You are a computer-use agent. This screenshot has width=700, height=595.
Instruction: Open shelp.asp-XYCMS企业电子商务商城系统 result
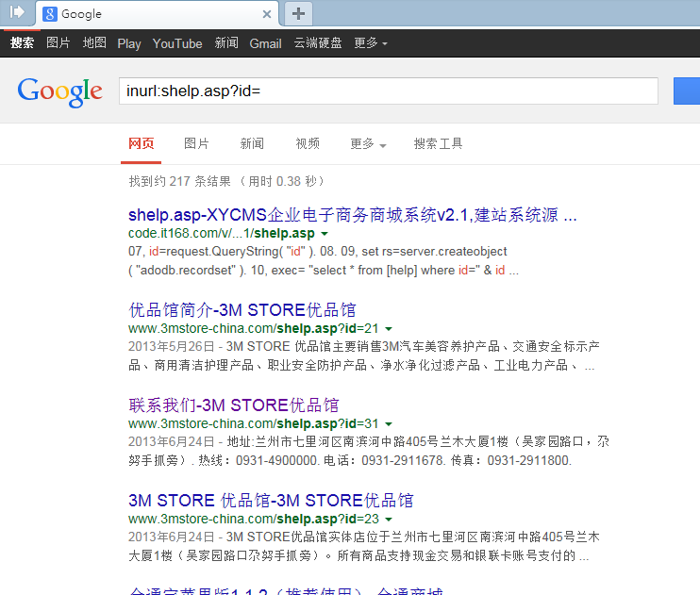(x=352, y=215)
